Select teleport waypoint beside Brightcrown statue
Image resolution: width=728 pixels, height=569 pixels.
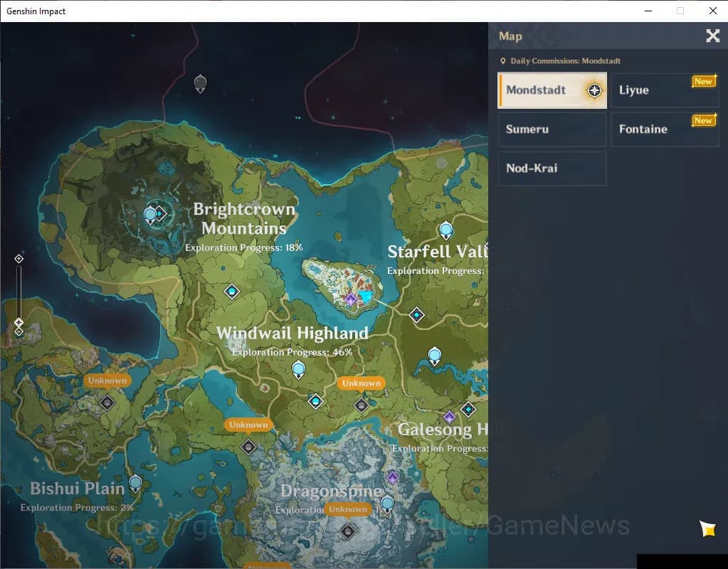click(x=160, y=213)
